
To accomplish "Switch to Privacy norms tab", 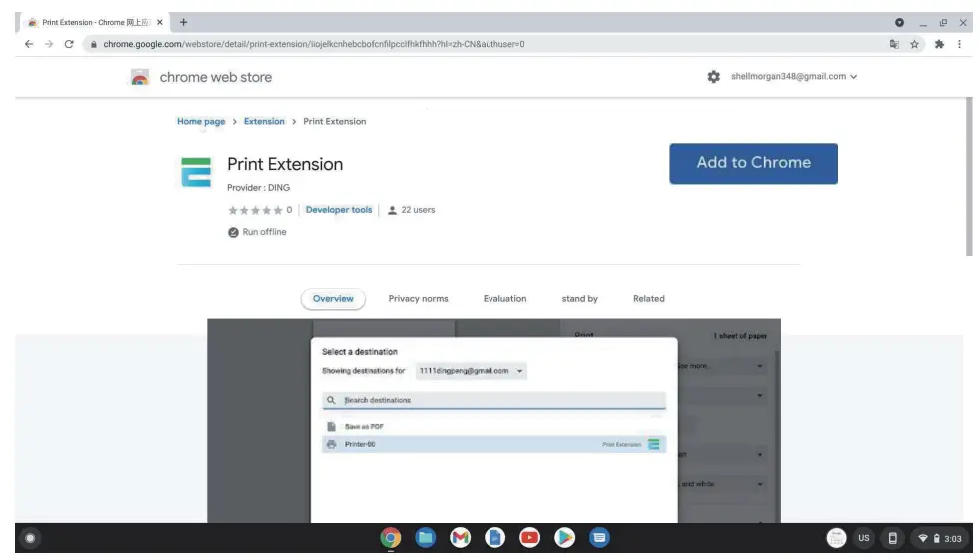I will click(418, 299).
